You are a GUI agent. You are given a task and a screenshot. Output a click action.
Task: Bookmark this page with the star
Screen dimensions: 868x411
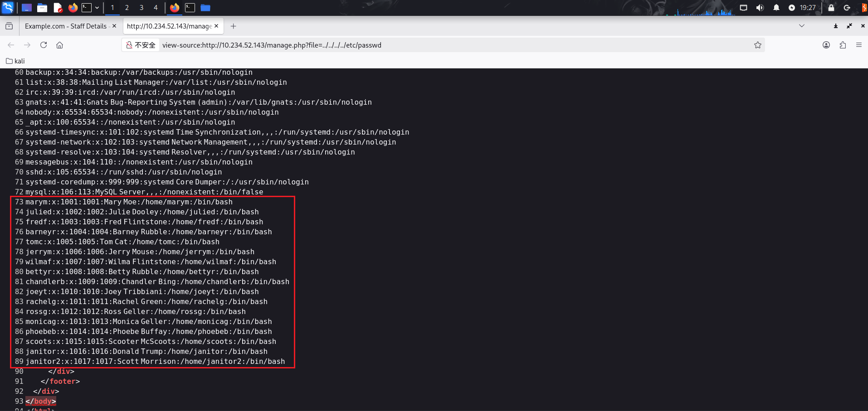pyautogui.click(x=757, y=45)
